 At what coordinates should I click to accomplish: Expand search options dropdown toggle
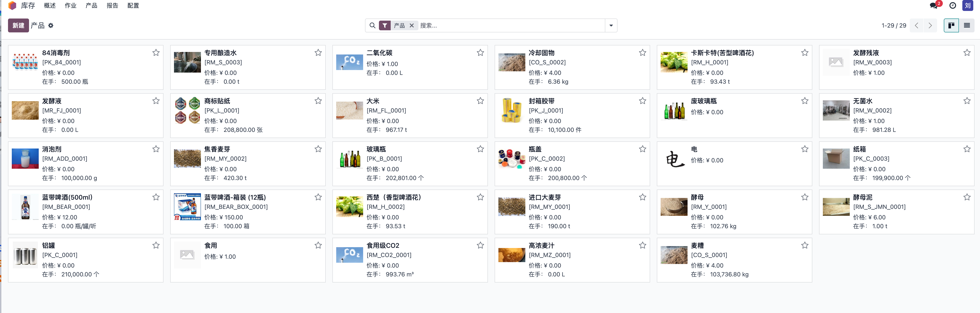pyautogui.click(x=611, y=25)
